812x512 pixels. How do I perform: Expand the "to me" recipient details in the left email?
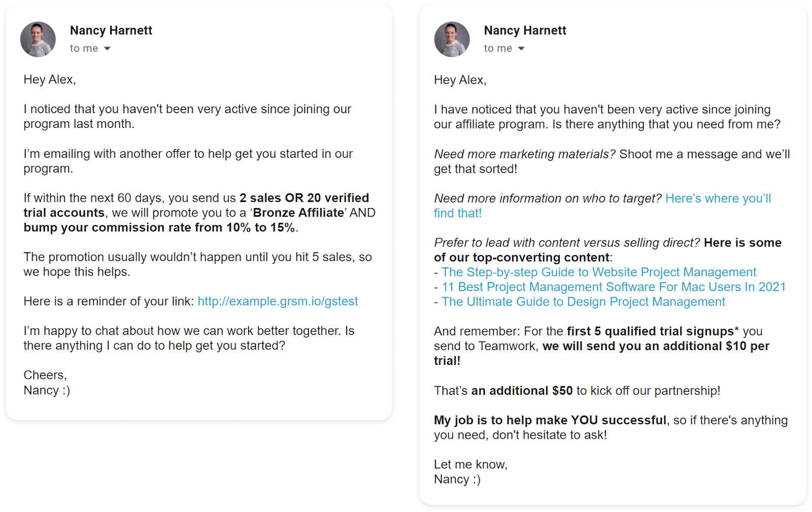point(84,48)
